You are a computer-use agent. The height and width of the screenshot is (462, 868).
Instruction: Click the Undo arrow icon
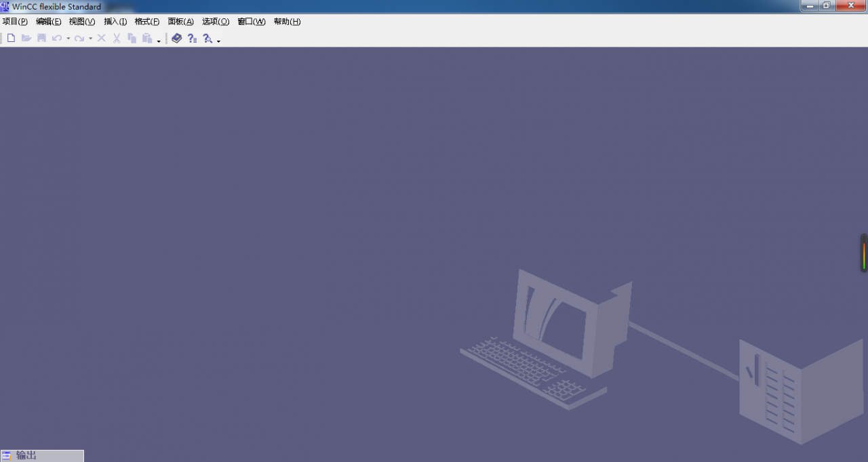57,39
